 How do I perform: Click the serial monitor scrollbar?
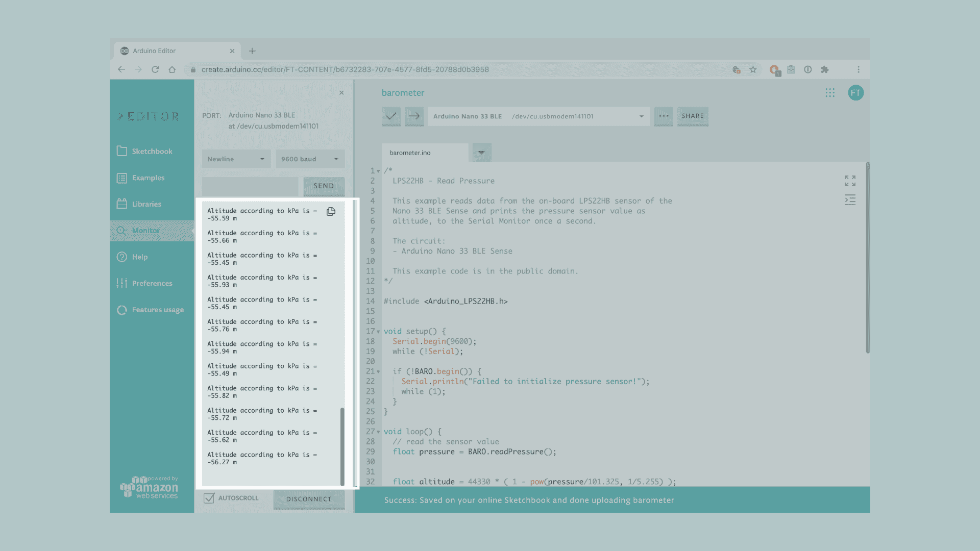[x=342, y=446]
